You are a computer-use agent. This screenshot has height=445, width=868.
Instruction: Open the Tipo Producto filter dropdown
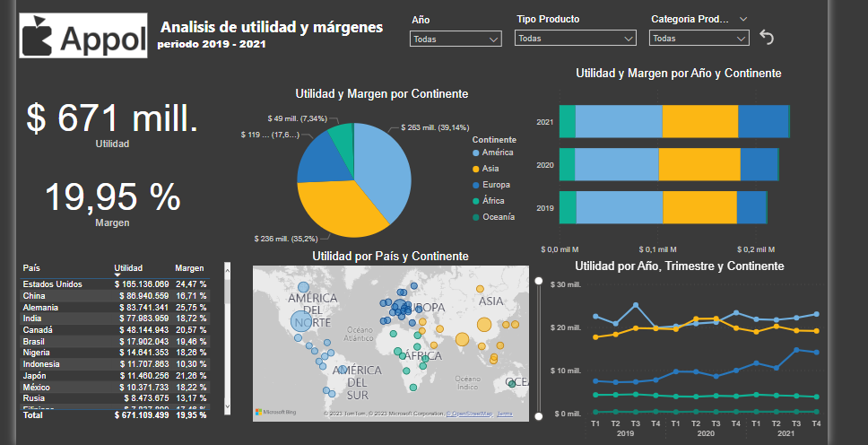coord(576,39)
